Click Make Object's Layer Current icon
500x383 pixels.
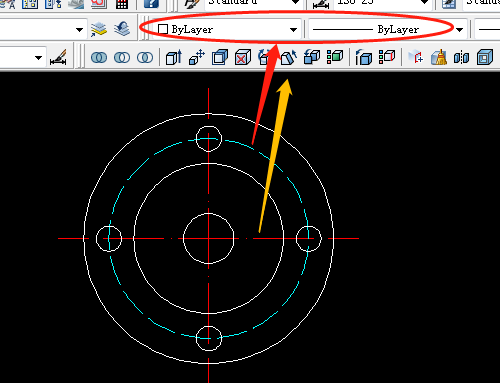coord(99,29)
